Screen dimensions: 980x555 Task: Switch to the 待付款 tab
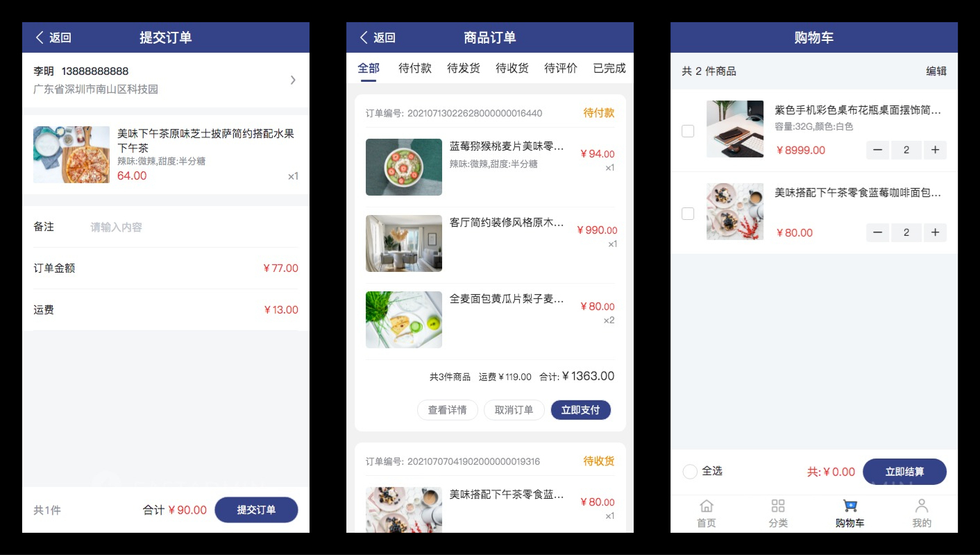tap(415, 68)
